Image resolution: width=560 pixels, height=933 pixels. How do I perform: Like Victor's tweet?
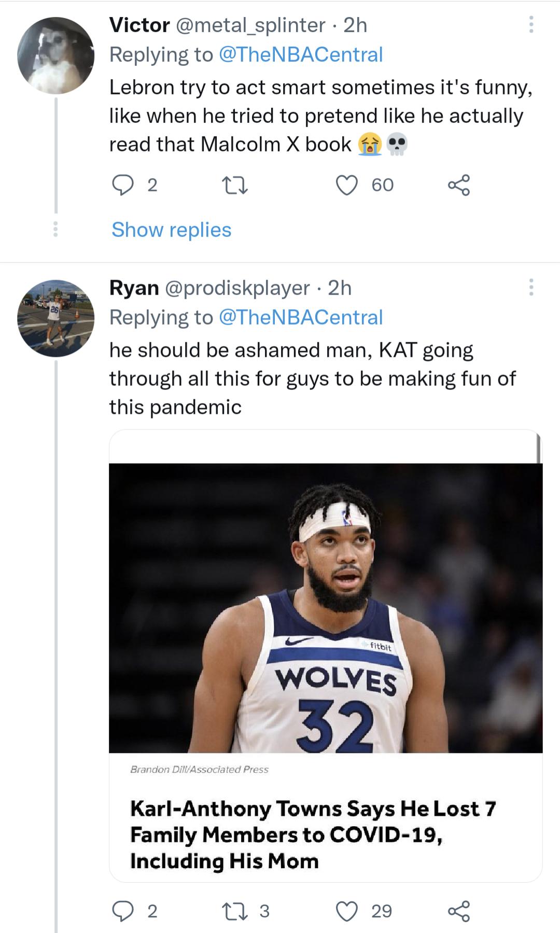(x=347, y=185)
